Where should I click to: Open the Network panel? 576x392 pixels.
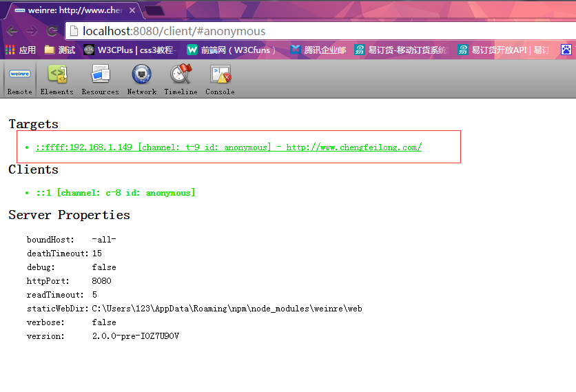[141, 79]
